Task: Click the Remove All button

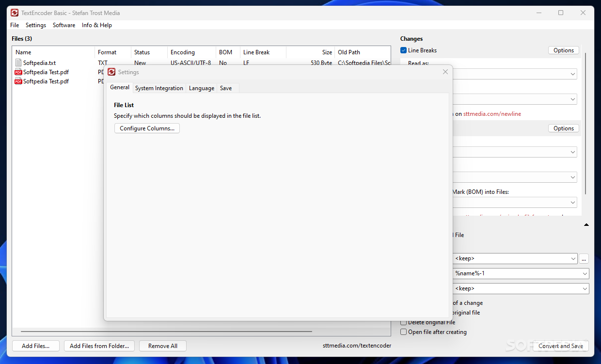Action: coord(163,346)
